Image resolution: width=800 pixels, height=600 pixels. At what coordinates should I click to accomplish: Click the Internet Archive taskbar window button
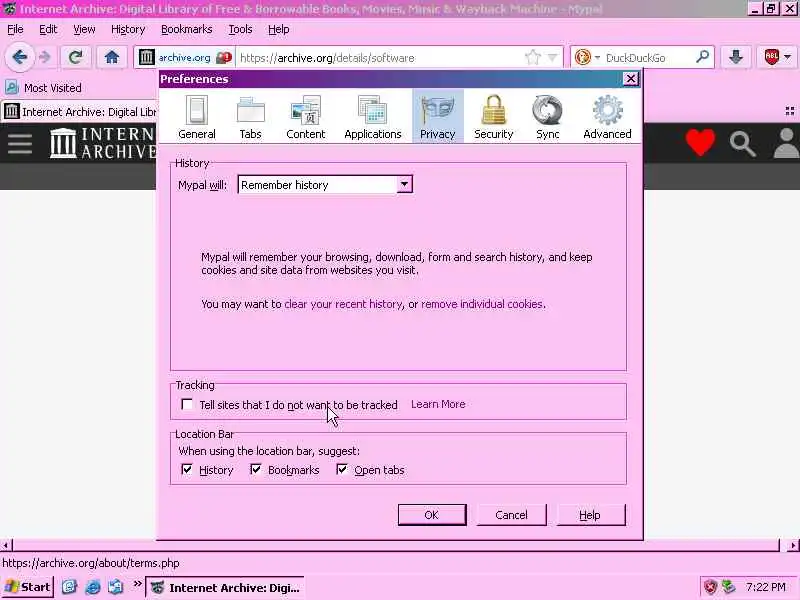point(225,587)
